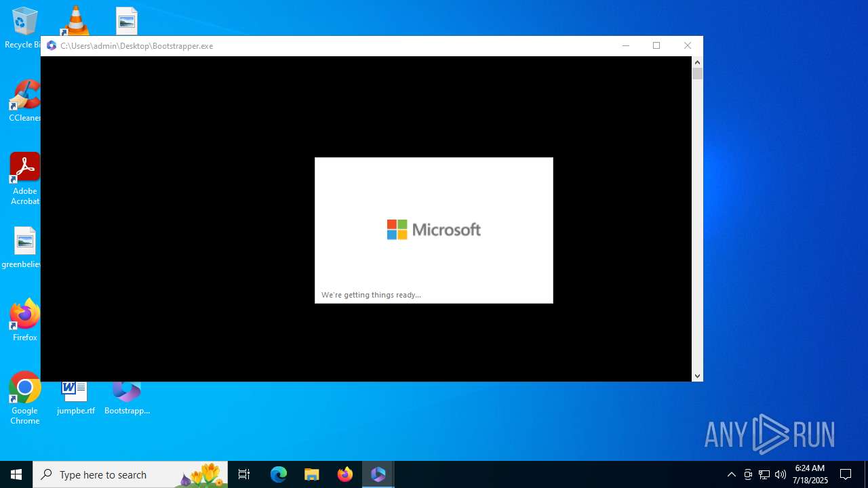Launch Google Chrome from the desktop
This screenshot has height=488, width=868.
(24, 399)
